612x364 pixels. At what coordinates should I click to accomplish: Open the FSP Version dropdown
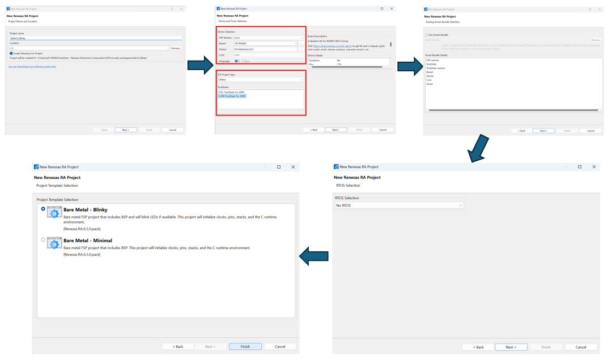coord(269,38)
